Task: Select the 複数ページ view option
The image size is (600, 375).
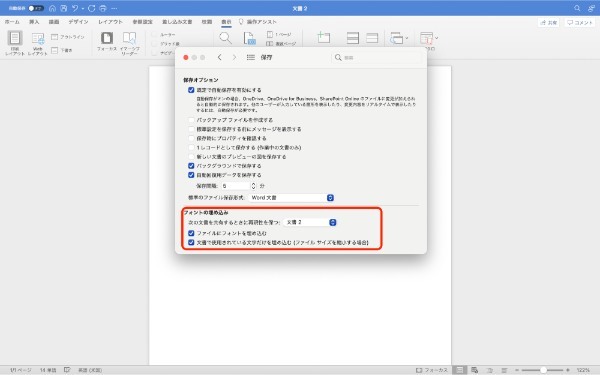Action: tap(281, 44)
